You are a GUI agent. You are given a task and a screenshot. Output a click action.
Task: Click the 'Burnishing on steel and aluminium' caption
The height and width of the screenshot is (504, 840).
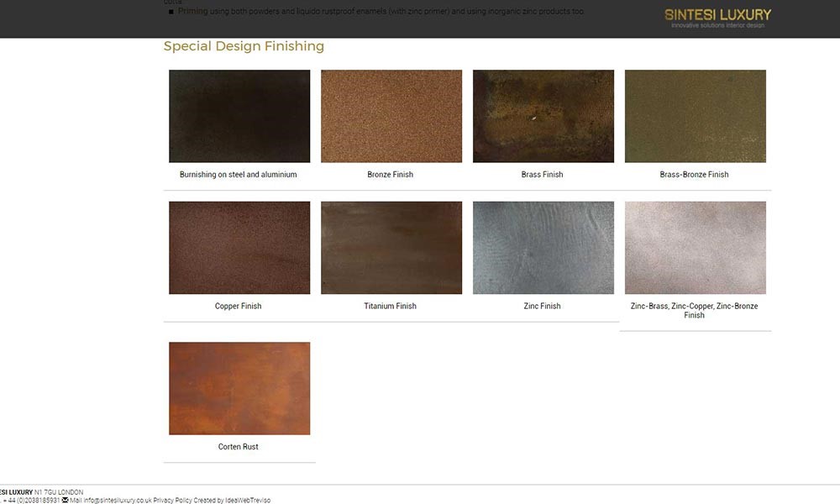coord(239,175)
